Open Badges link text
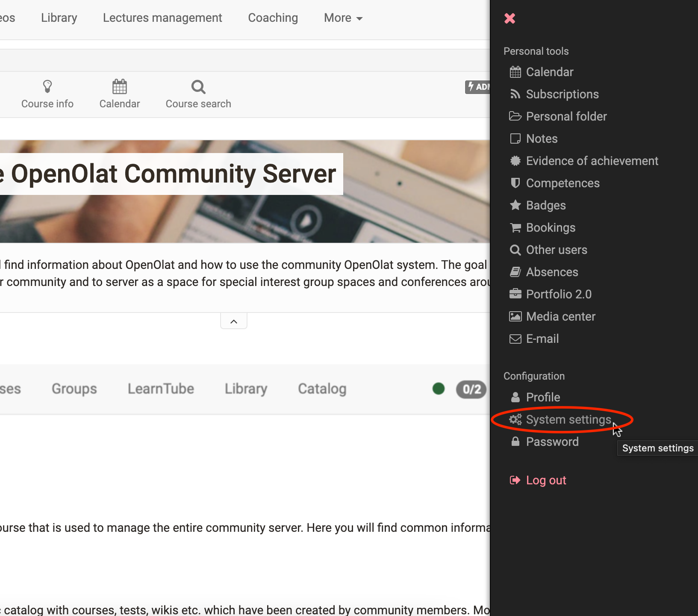This screenshot has height=616, width=698. [546, 205]
